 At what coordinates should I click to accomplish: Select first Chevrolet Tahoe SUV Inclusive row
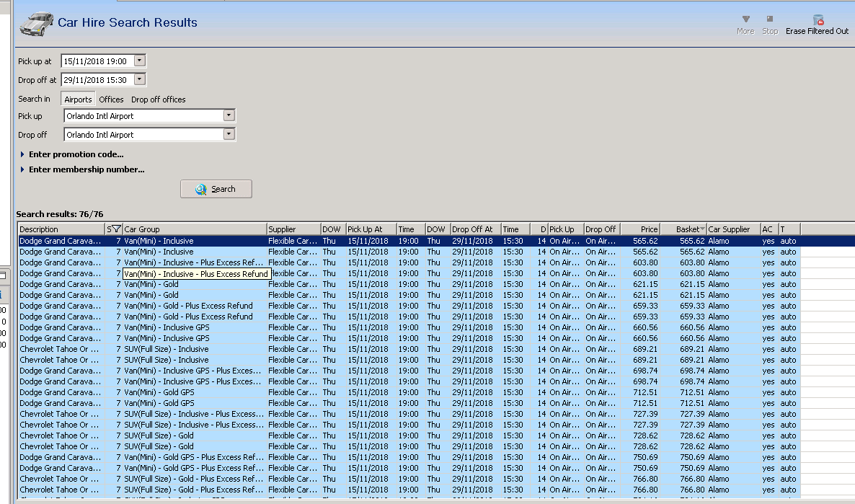pos(166,349)
